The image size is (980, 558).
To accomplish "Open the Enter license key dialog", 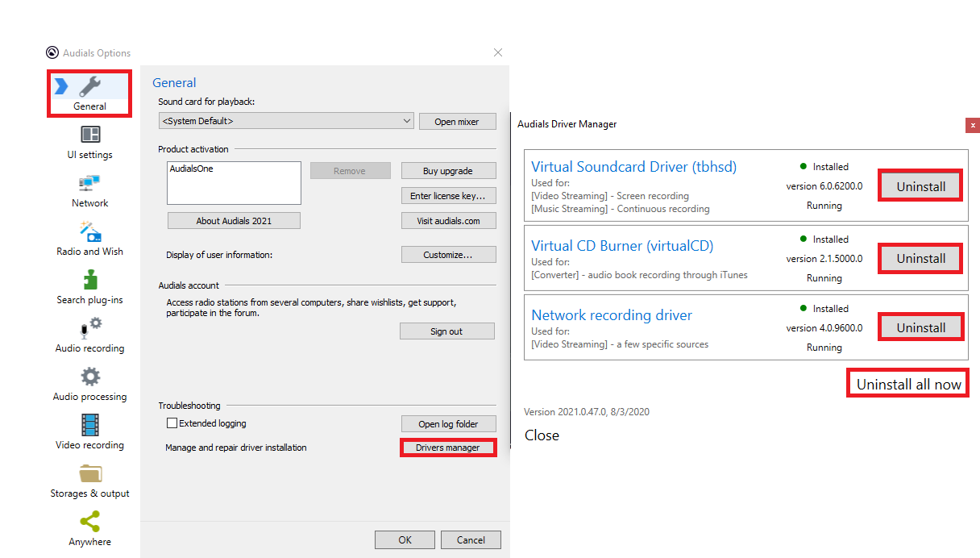I will pyautogui.click(x=448, y=196).
